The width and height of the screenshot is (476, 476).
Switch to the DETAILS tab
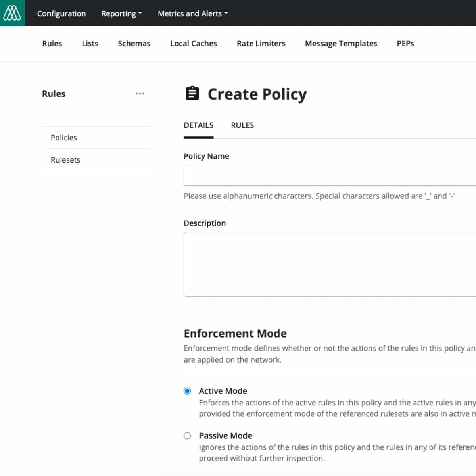(x=198, y=125)
